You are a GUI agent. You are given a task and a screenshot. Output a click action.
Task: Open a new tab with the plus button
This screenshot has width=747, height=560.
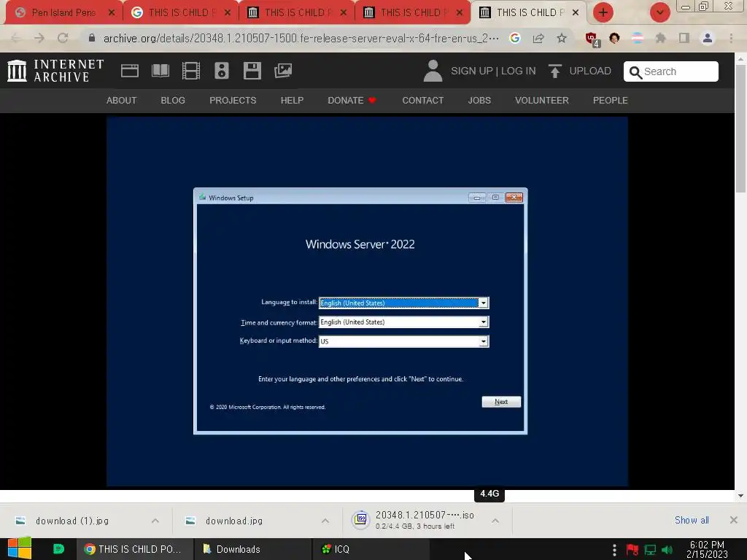click(603, 12)
